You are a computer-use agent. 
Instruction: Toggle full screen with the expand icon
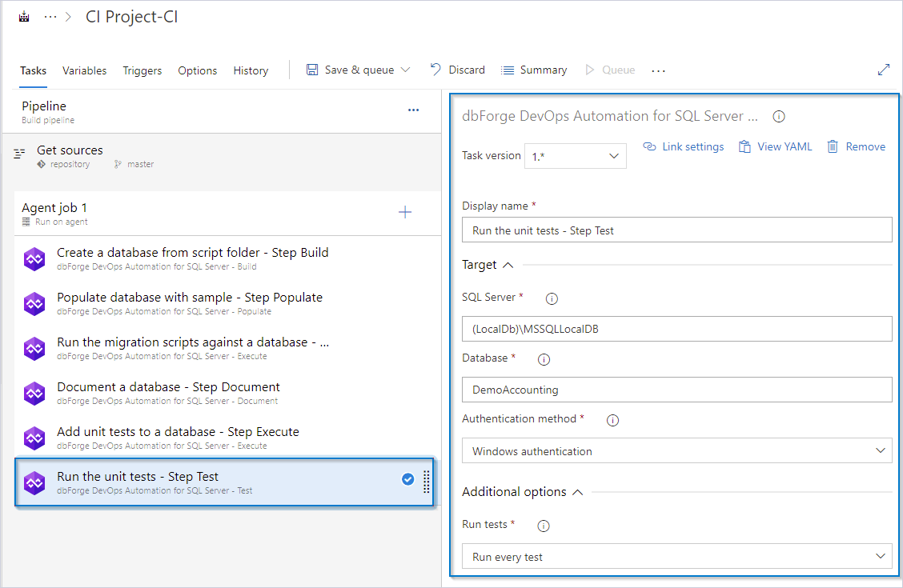click(884, 70)
